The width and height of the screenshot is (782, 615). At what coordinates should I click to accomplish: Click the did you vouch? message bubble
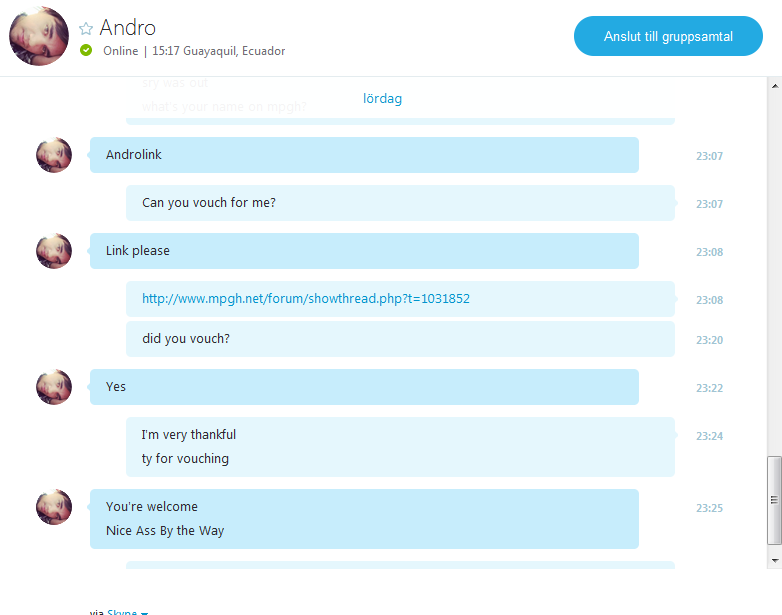click(x=400, y=339)
